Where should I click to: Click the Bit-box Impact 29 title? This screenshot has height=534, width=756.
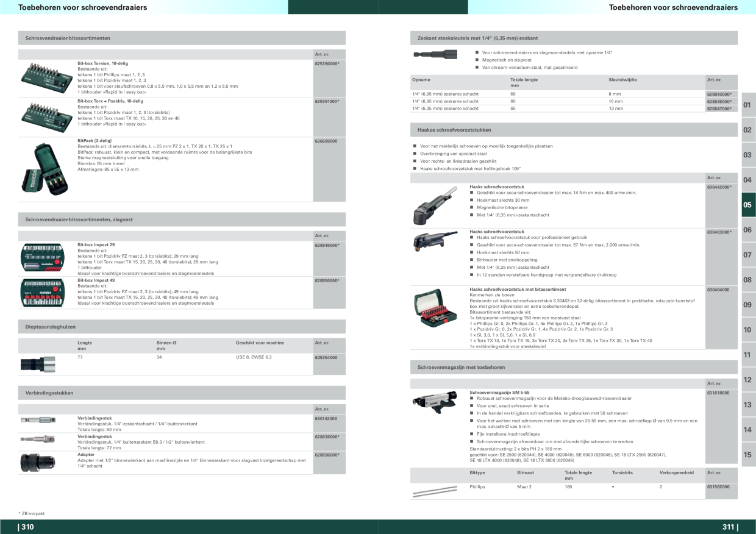96,245
